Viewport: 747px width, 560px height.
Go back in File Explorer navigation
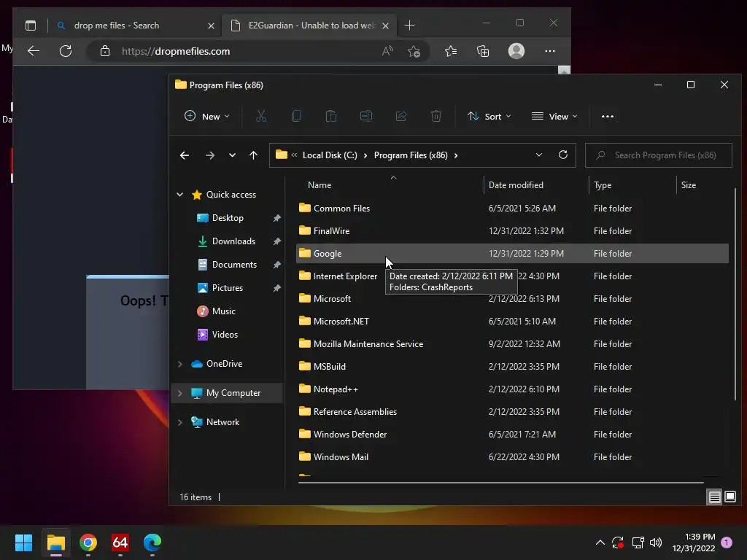click(185, 155)
